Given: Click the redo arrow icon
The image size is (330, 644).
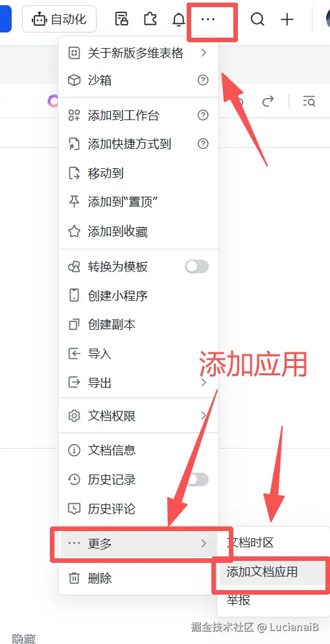Looking at the screenshot, I should (x=268, y=101).
